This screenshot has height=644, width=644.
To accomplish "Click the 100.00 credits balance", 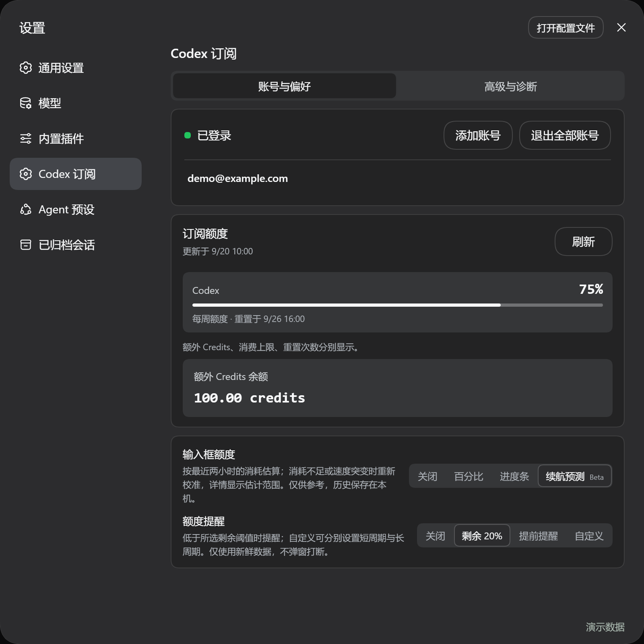I will click(x=249, y=398).
